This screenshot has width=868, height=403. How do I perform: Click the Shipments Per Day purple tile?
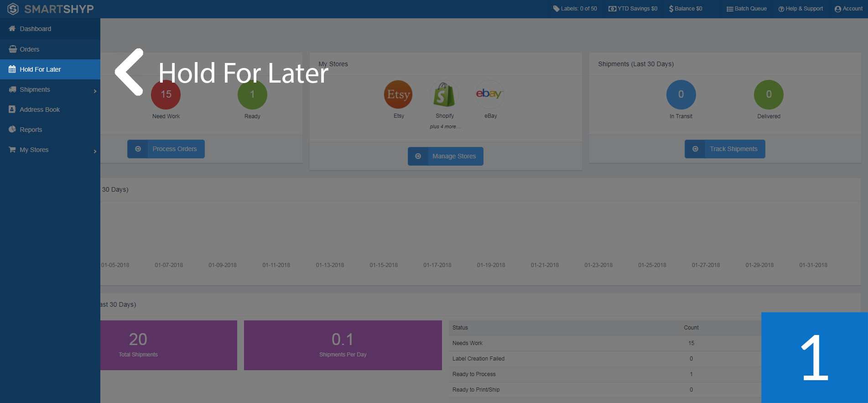pos(343,345)
